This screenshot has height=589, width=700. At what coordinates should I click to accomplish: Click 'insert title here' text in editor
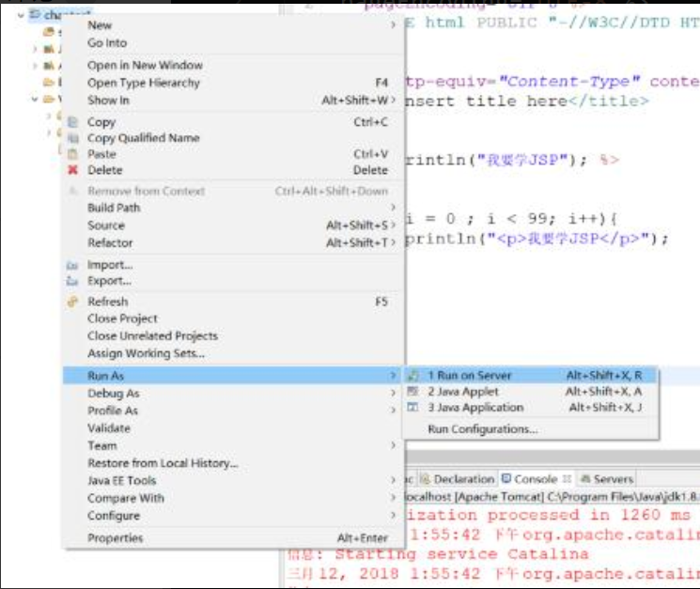pos(486,101)
